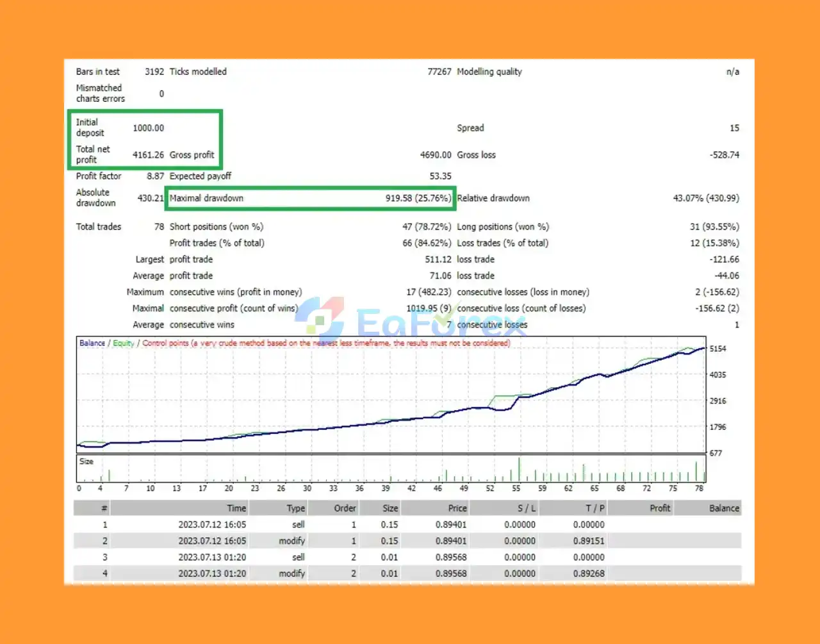Click the Balance legend label on chart

92,343
